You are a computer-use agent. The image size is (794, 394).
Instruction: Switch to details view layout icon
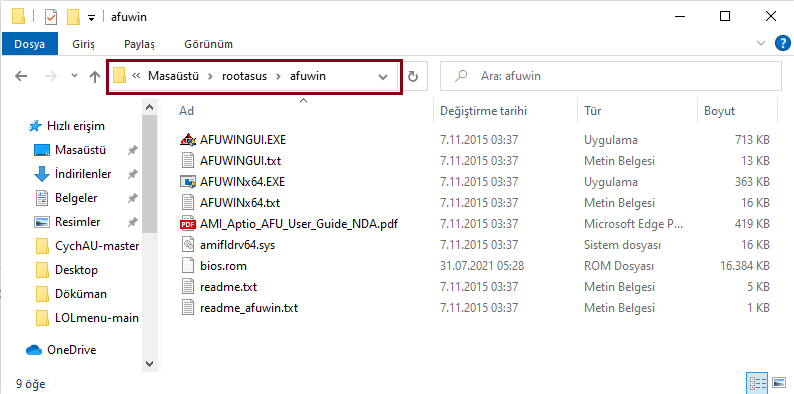(x=758, y=383)
